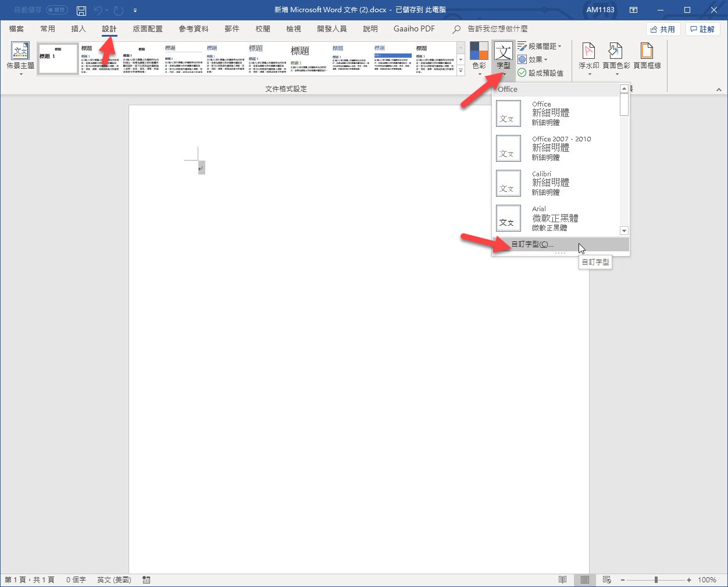Click the Undo history dropdown arrow

106,10
